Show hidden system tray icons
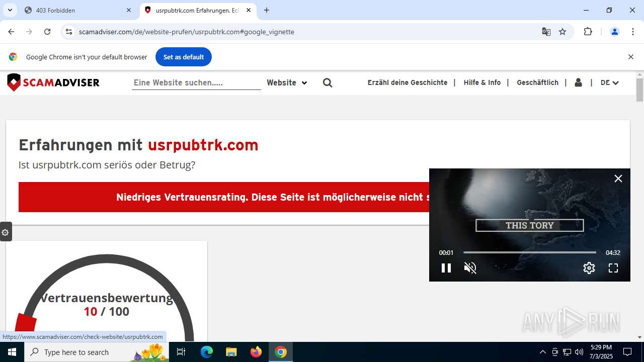This screenshot has width=644, height=362. click(x=542, y=352)
